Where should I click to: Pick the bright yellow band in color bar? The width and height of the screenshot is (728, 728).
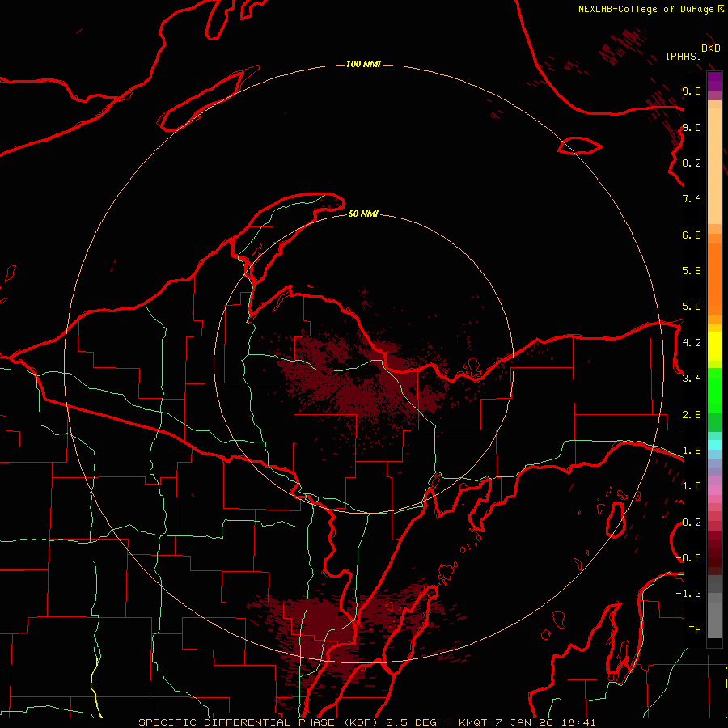(714, 346)
